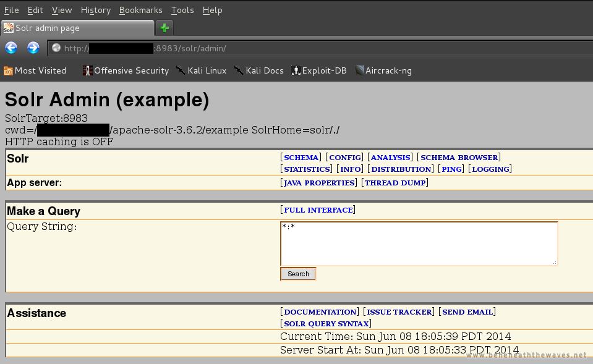The width and height of the screenshot is (593, 364).
Task: Expand the History menu
Action: click(95, 10)
